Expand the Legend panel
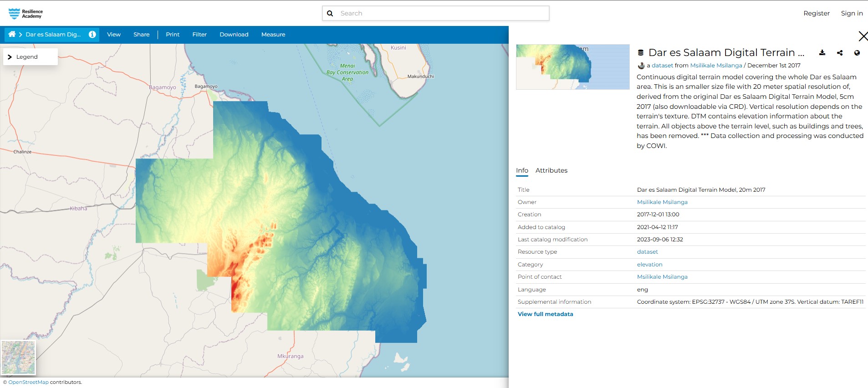 coord(31,57)
